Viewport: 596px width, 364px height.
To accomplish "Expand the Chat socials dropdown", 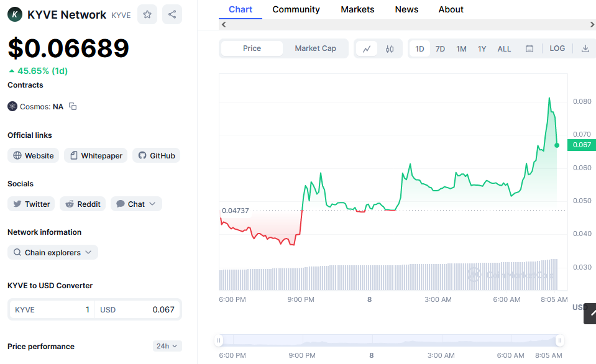I will (137, 204).
